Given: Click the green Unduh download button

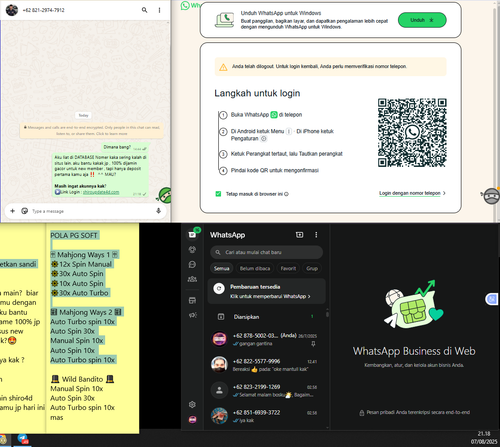Looking at the screenshot, I should click(x=422, y=20).
